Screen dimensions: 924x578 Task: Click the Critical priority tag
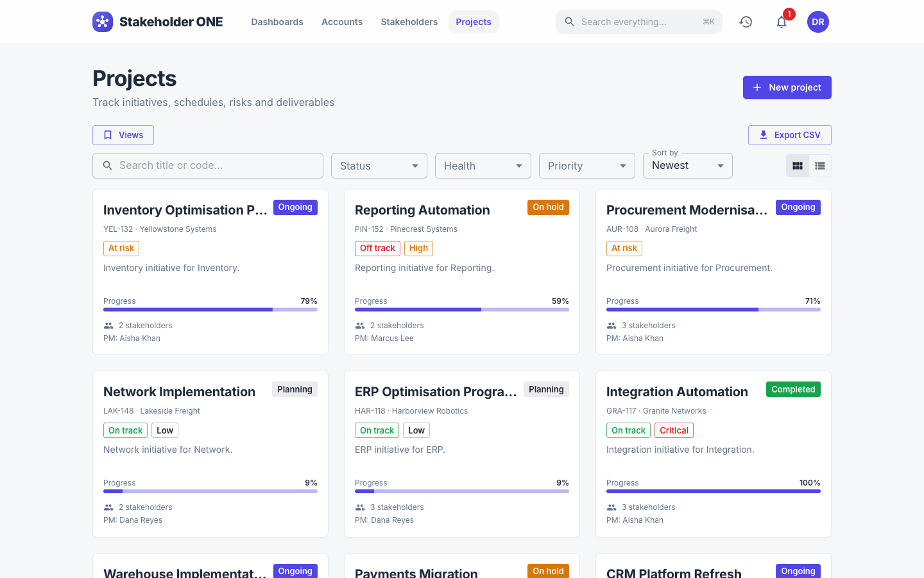674,430
